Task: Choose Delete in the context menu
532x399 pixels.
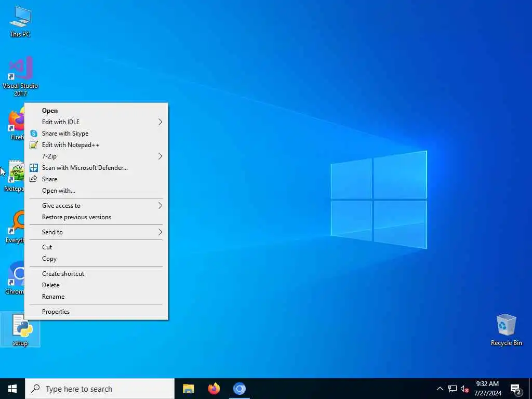Action: (x=96, y=285)
